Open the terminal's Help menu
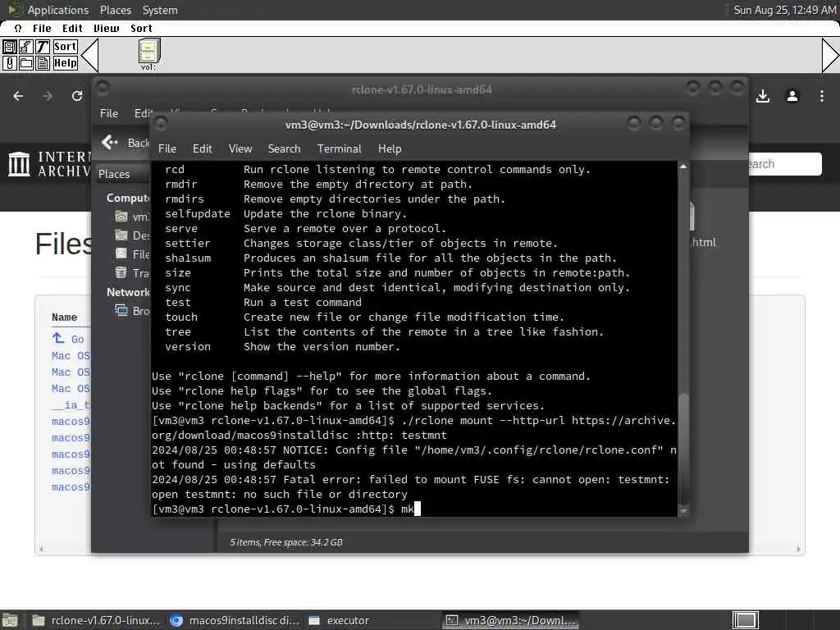 coord(390,149)
